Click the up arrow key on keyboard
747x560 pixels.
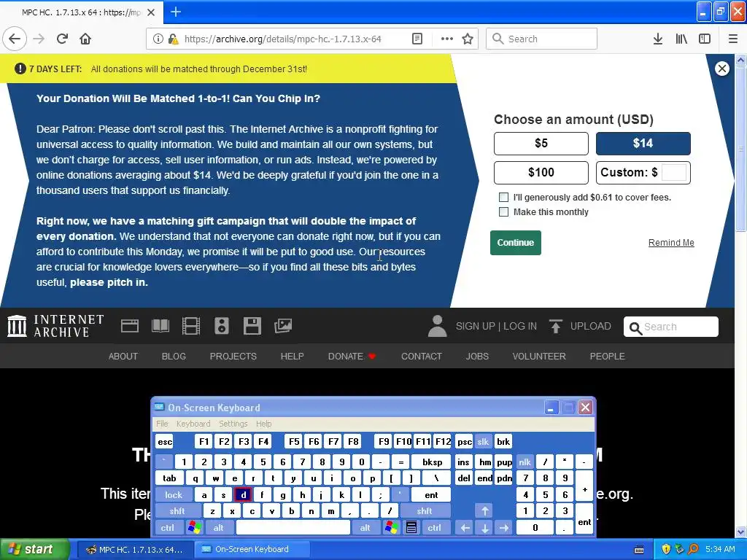click(x=484, y=511)
